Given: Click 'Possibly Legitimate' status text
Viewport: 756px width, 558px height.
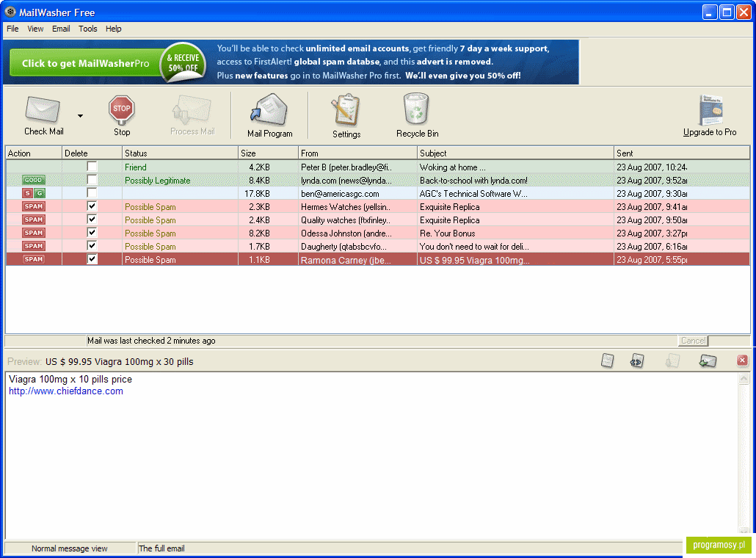Looking at the screenshot, I should (x=158, y=181).
